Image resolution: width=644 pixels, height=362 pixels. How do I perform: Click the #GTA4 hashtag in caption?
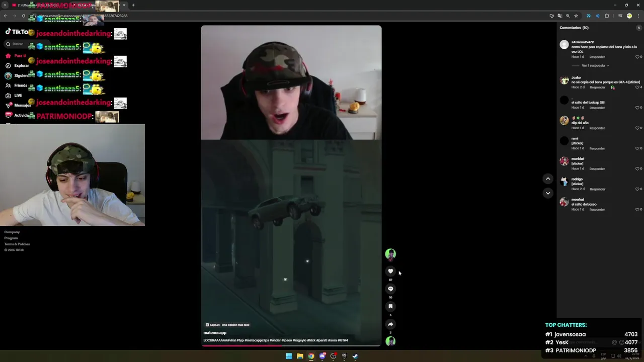tap(343, 340)
